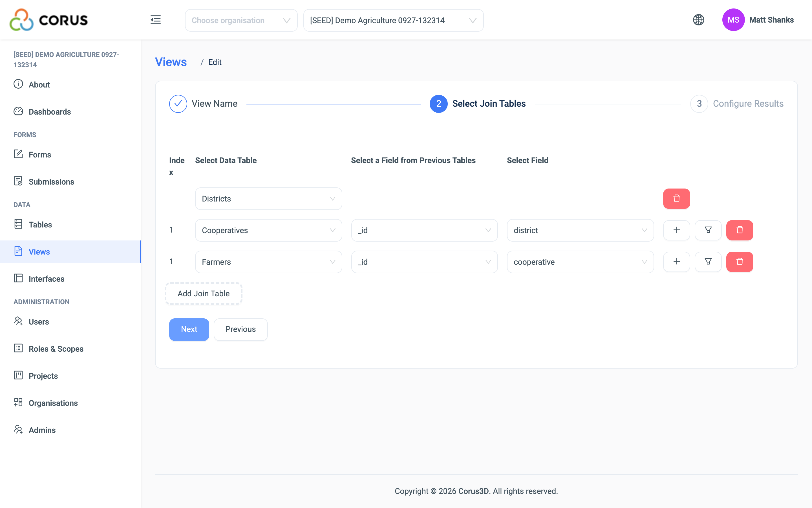Open the filter for the Farmers row

point(708,262)
